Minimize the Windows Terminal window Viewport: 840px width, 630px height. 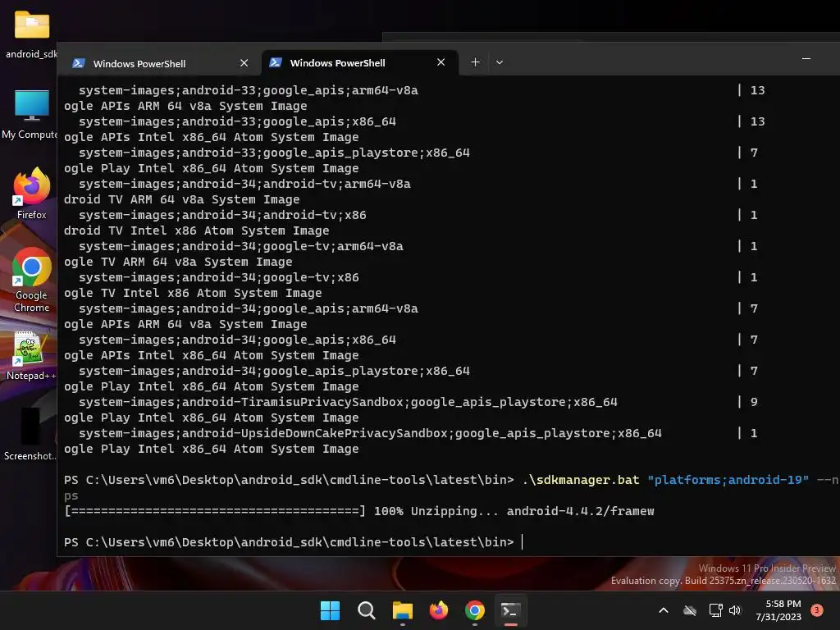(x=806, y=58)
